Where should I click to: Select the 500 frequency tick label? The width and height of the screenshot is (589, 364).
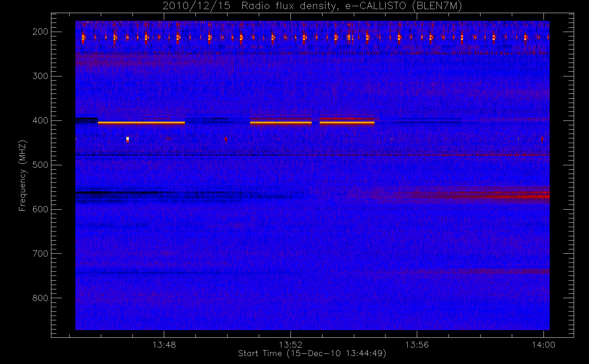coord(40,165)
